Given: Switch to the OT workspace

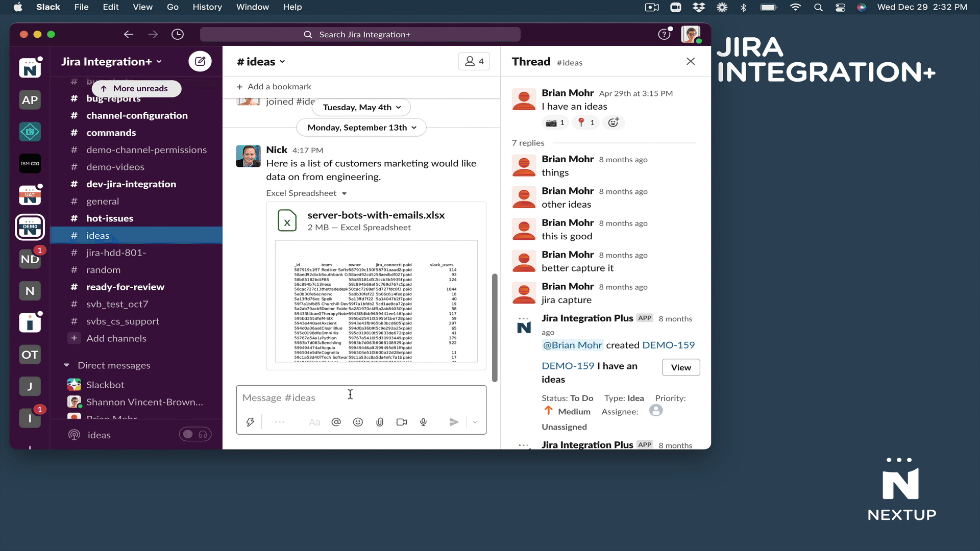Looking at the screenshot, I should pos(30,355).
